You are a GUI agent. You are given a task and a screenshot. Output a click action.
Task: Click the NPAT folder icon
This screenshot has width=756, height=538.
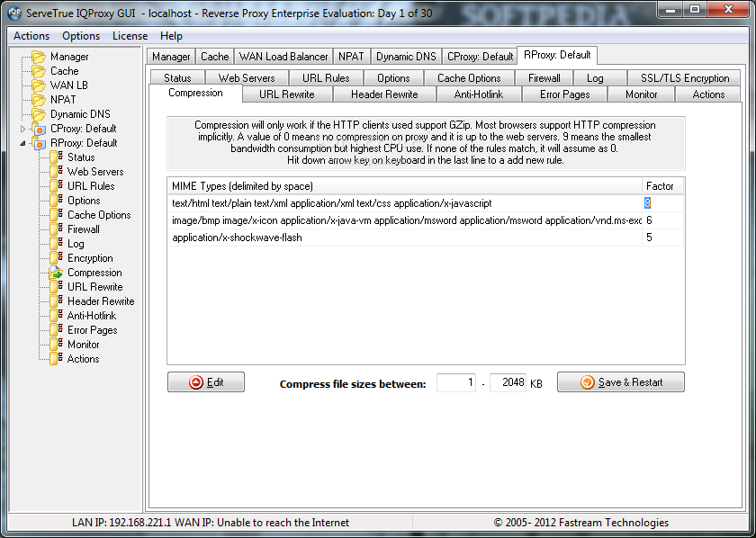coord(39,100)
